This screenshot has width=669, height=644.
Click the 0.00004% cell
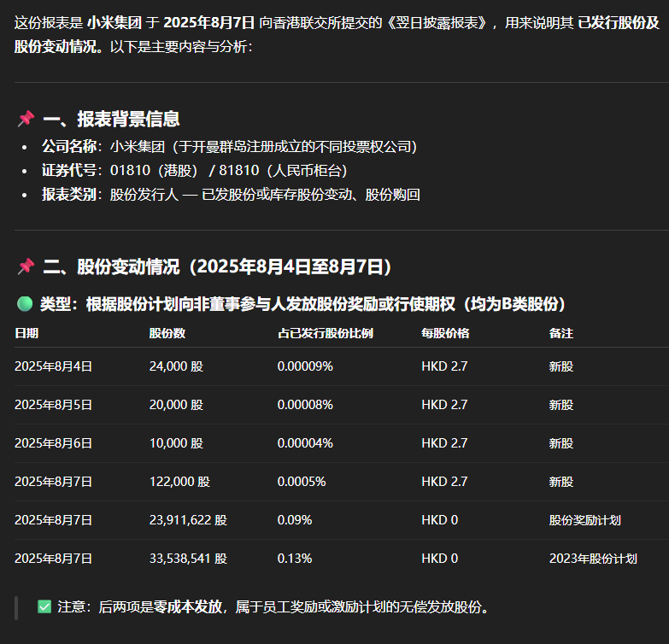305,443
